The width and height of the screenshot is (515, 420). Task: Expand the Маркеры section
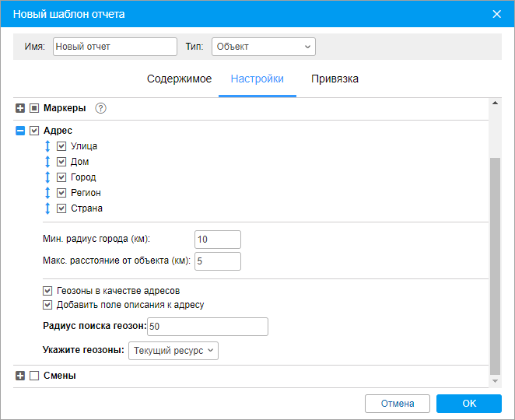tap(20, 109)
